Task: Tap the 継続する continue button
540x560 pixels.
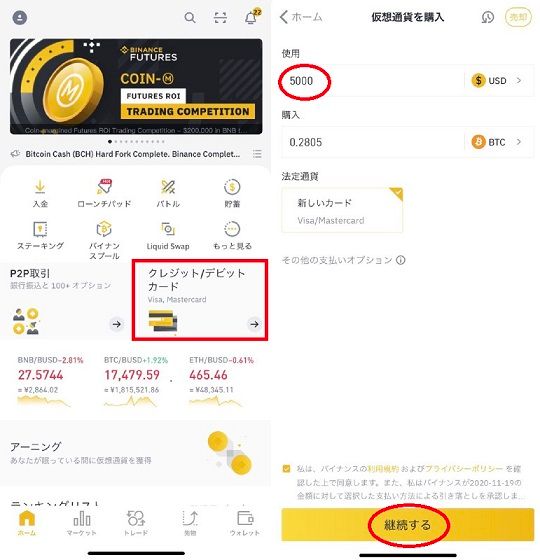Action: point(408,525)
